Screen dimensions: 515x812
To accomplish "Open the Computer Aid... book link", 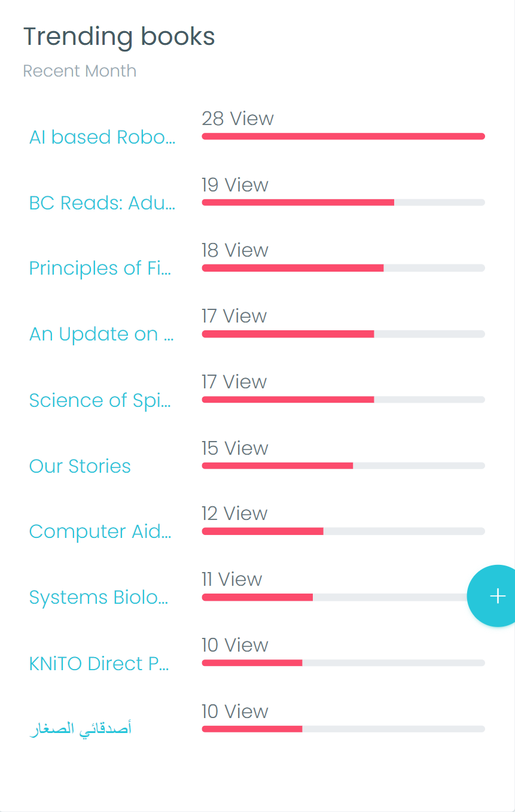I will (100, 531).
